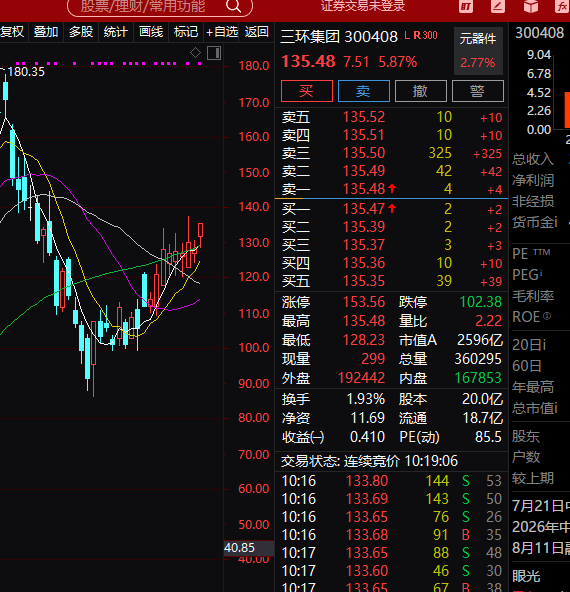
Task: Select 卖二 price 135.49
Action: tap(364, 171)
